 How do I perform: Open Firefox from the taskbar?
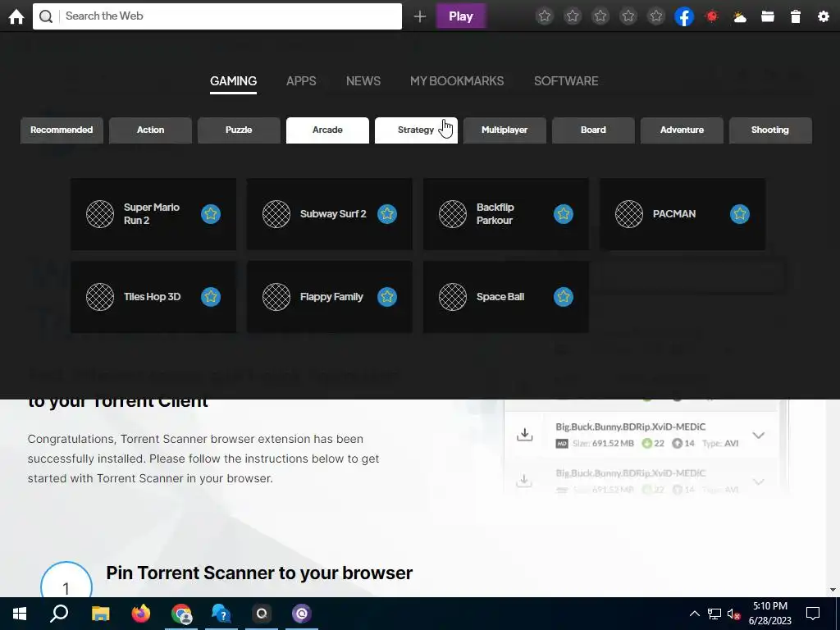pos(141,614)
